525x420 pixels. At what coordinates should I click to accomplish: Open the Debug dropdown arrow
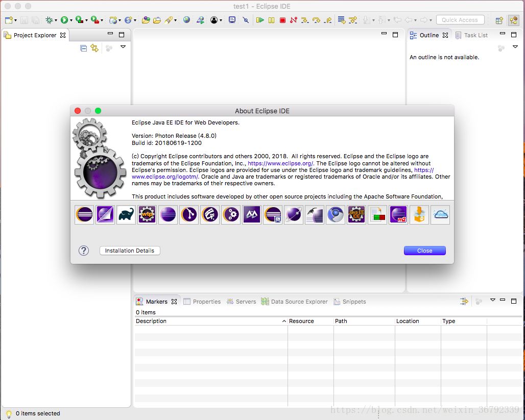coord(56,20)
